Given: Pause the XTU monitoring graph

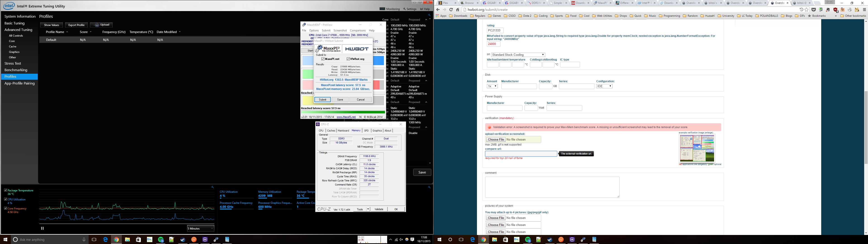Looking at the screenshot, I should click(x=42, y=228).
